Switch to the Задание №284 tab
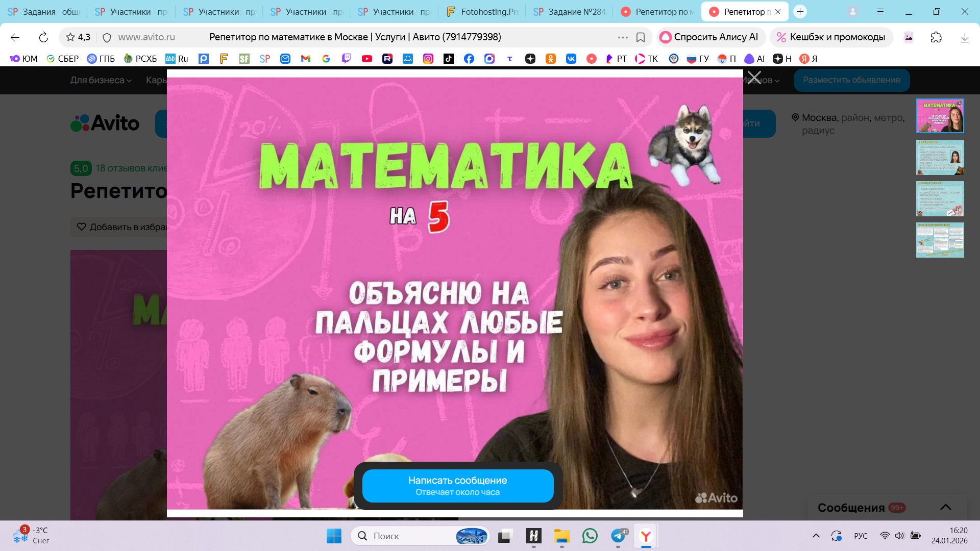The width and height of the screenshot is (980, 551). [x=569, y=11]
